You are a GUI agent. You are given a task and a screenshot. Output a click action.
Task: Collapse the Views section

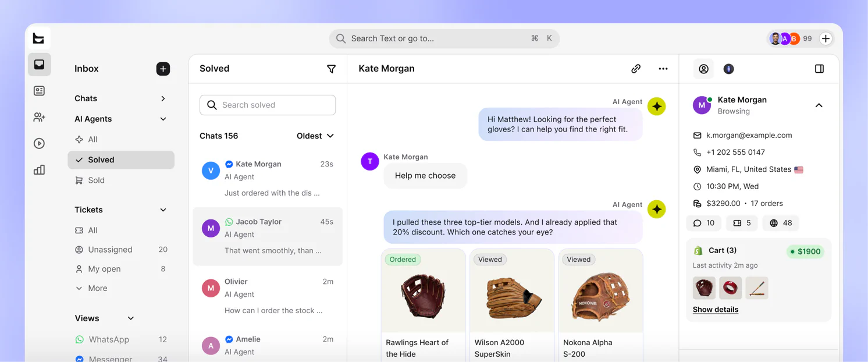[130, 318]
